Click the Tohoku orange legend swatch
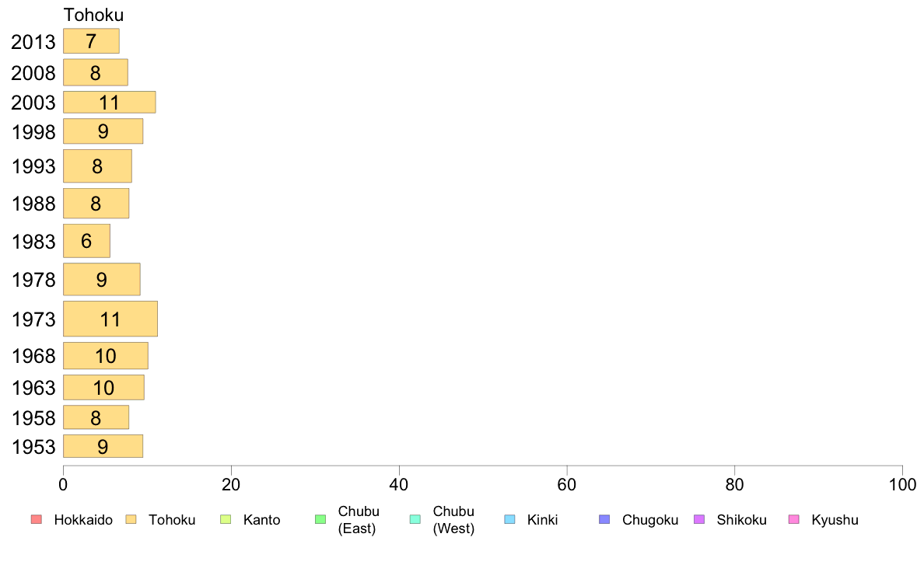Screen dimensions: 924x572 click(131, 520)
